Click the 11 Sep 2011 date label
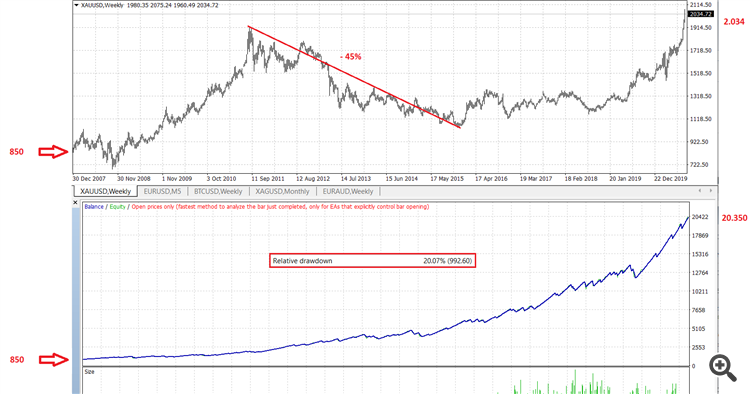750x394 pixels. click(268, 179)
